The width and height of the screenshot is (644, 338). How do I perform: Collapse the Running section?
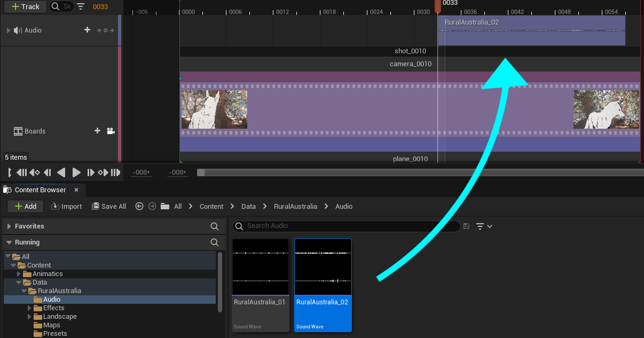[x=9, y=242]
